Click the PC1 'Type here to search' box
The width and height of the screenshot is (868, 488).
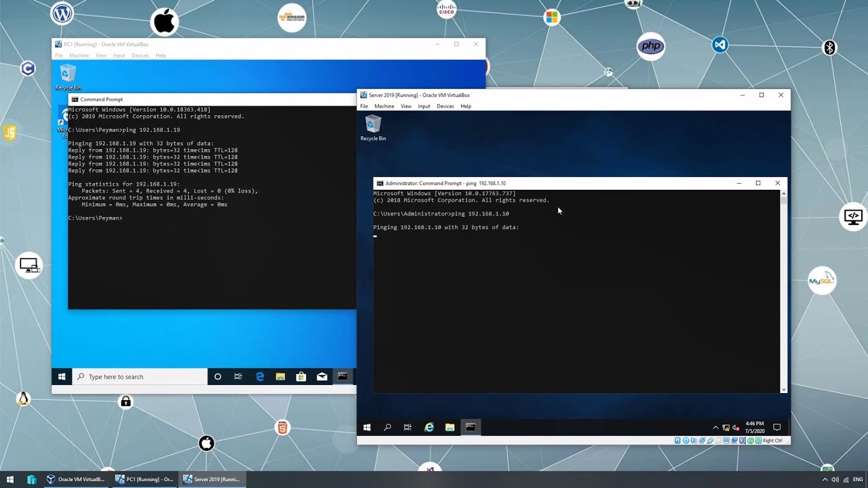[142, 377]
